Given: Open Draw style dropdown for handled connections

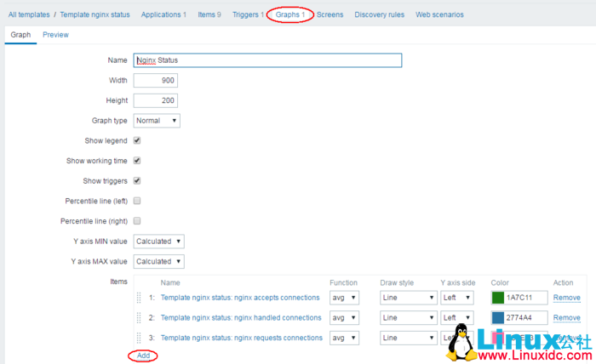Looking at the screenshot, I should click(408, 318).
